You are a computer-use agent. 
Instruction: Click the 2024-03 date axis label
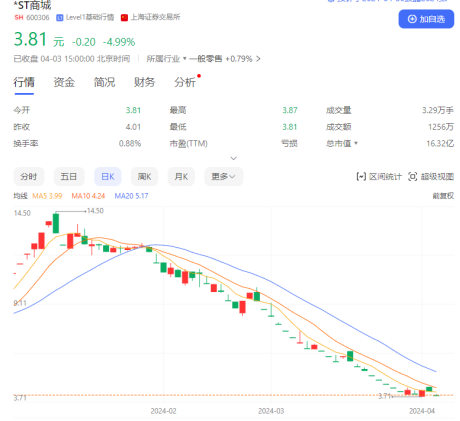tap(271, 411)
